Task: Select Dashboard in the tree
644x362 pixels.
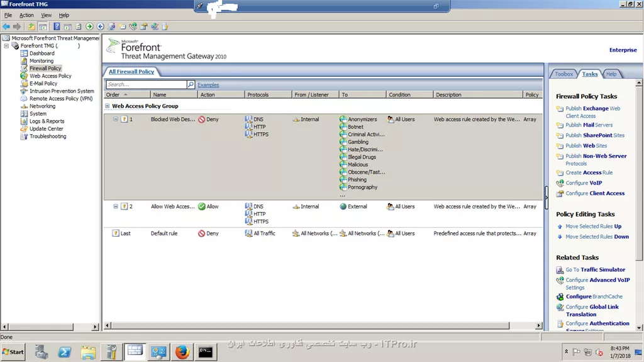Action: pos(42,54)
